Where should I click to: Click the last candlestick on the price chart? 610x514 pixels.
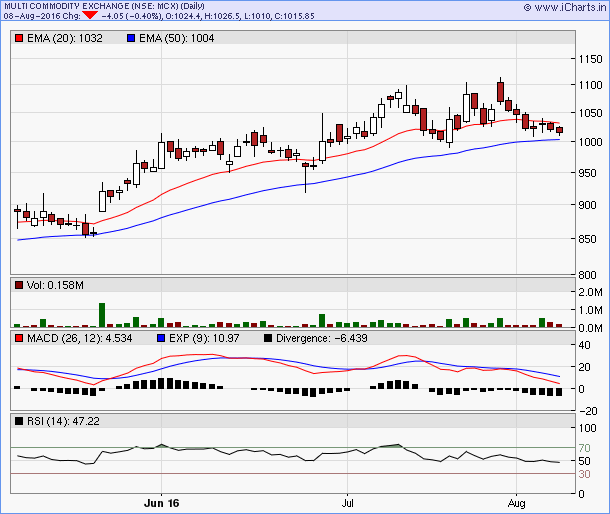point(559,130)
